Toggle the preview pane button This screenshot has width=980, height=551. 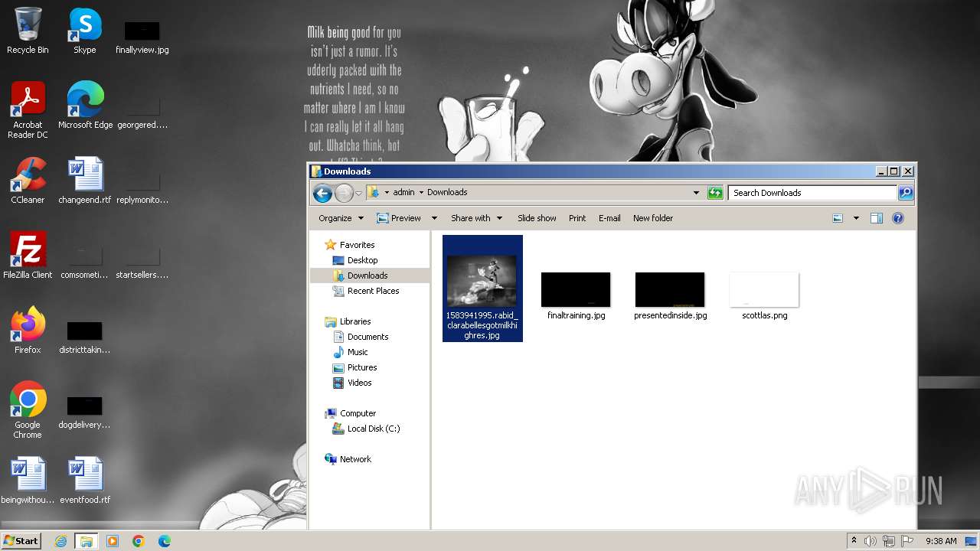[877, 218]
